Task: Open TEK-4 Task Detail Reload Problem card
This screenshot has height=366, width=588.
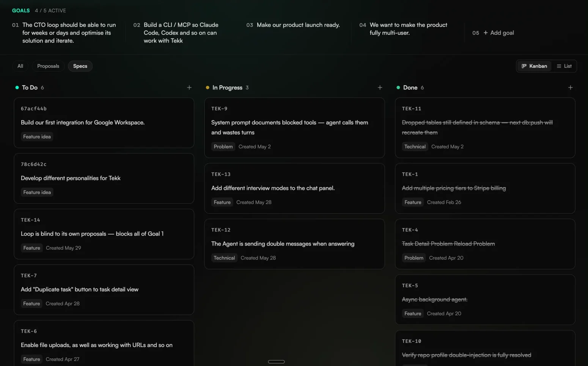Action: [x=485, y=244]
